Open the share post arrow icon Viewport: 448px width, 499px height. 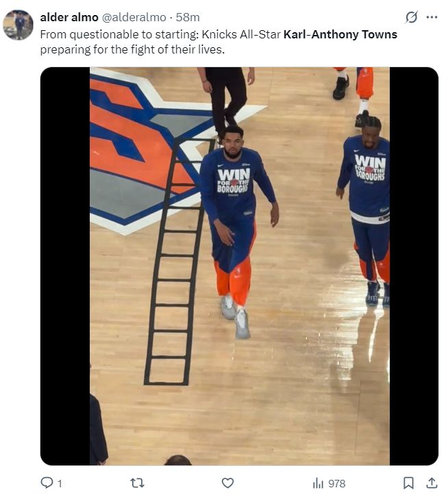[x=432, y=483]
